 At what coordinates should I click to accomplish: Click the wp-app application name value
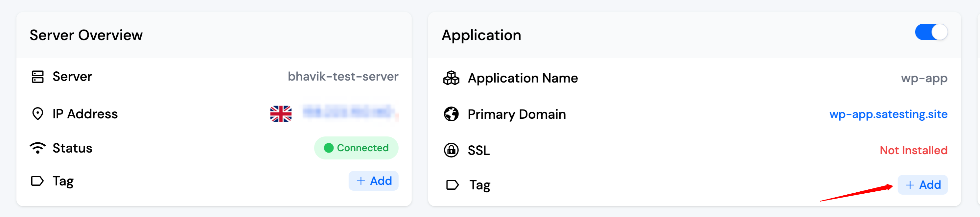[x=924, y=78]
